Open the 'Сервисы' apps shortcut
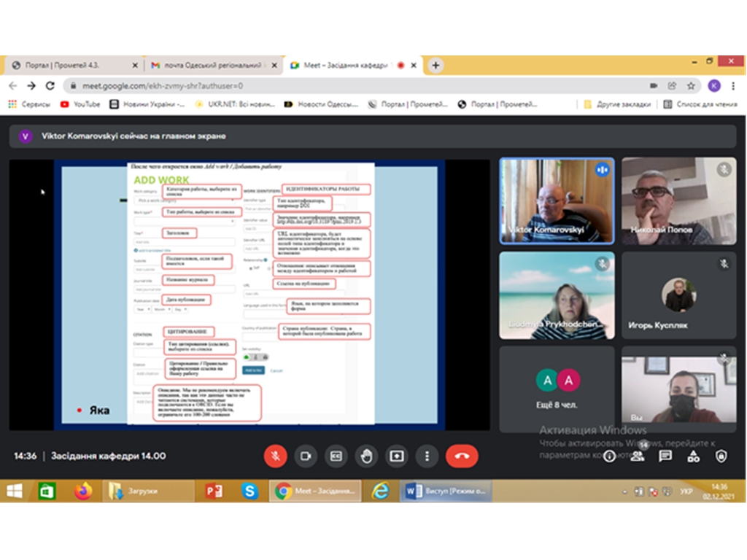The width and height of the screenshot is (747, 560). (29, 104)
